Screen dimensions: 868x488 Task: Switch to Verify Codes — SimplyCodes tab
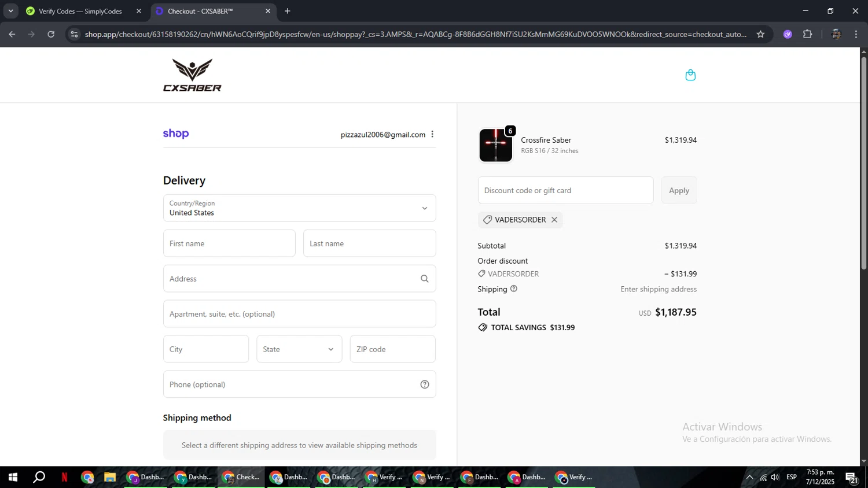click(80, 11)
